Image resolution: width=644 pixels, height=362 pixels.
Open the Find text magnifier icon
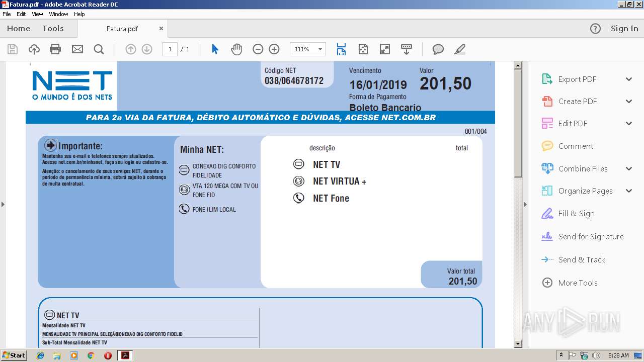coord(99,49)
